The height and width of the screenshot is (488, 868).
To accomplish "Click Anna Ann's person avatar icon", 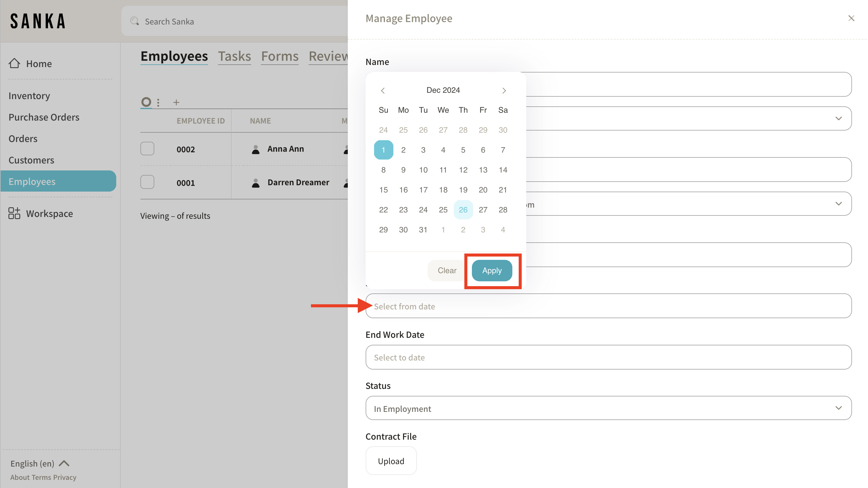I will point(256,149).
